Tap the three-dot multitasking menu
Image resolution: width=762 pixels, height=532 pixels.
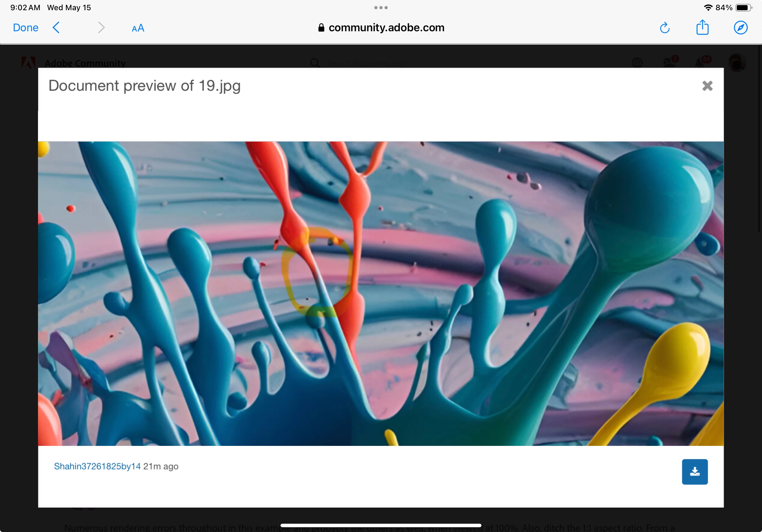click(381, 8)
